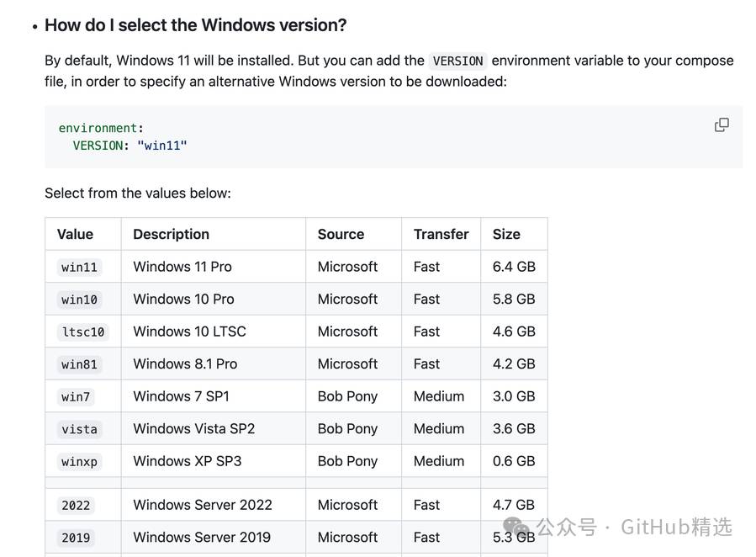
Task: Click the 'Windows 11 Pro' description
Action: [x=182, y=267]
